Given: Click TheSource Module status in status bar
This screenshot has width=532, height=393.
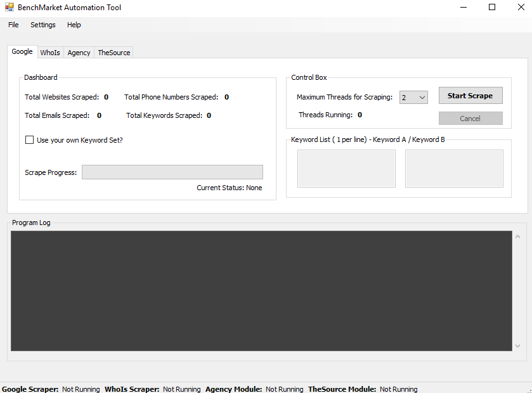Looking at the screenshot, I should (x=363, y=389).
